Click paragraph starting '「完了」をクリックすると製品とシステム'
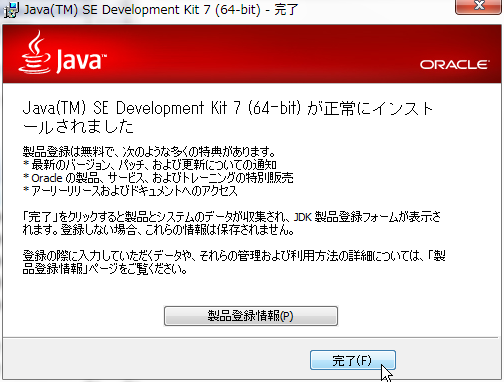The width and height of the screenshot is (504, 382). [232, 224]
